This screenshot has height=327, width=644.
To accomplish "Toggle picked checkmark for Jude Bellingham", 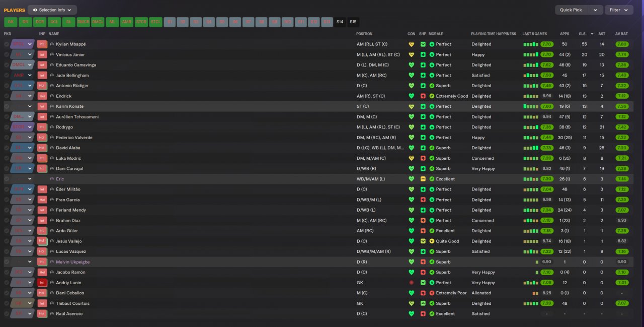I will pyautogui.click(x=7, y=76).
